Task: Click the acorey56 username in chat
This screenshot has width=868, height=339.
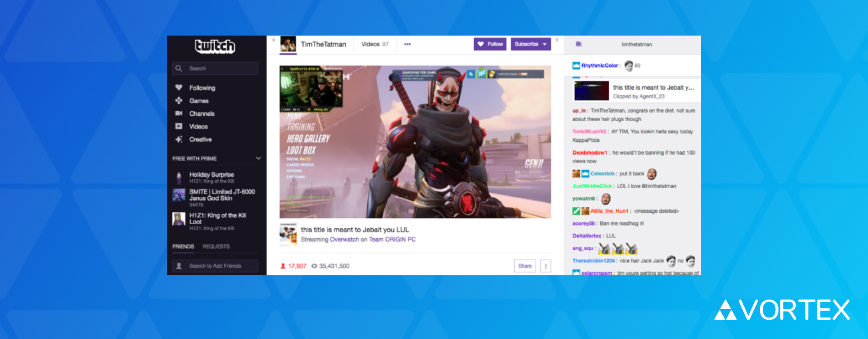Action: click(x=584, y=223)
